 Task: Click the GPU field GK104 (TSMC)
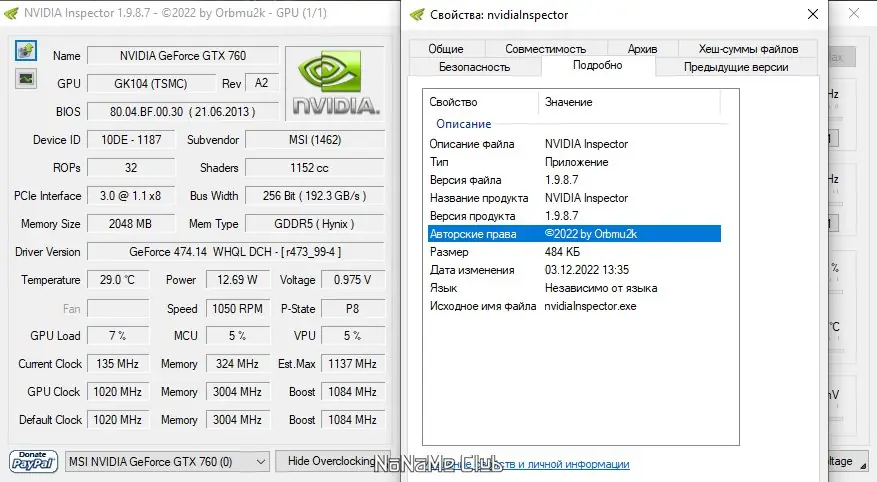click(151, 83)
